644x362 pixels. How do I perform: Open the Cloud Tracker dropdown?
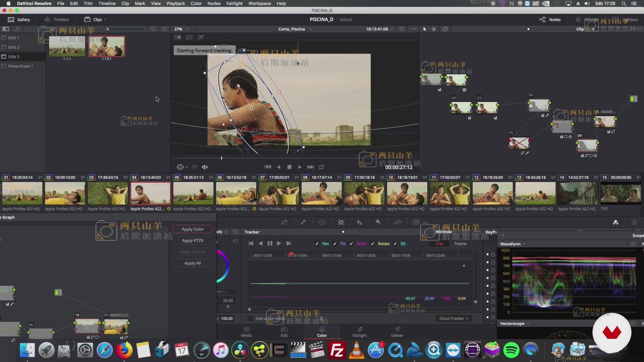click(454, 318)
